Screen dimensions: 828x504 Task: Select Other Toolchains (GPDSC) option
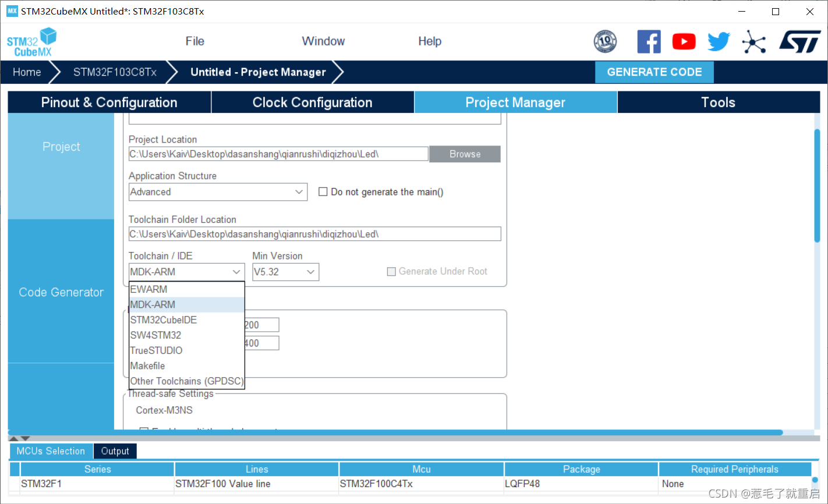186,381
